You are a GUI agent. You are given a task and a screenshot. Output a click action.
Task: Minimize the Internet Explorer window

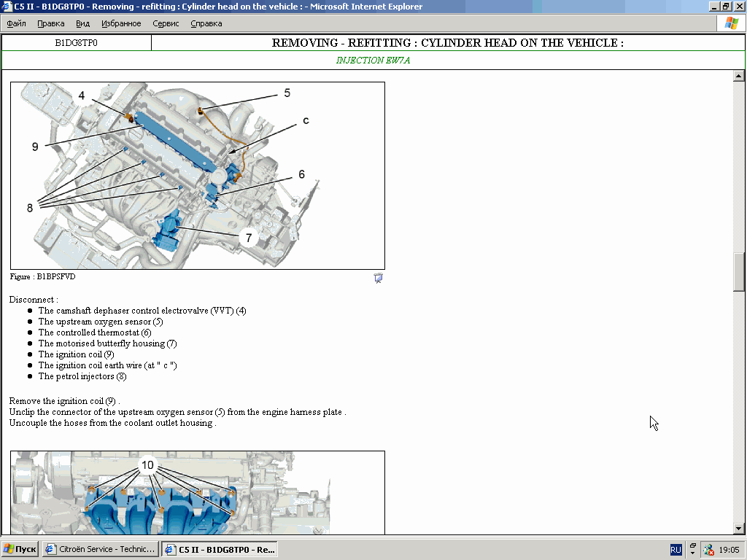pyautogui.click(x=714, y=6)
